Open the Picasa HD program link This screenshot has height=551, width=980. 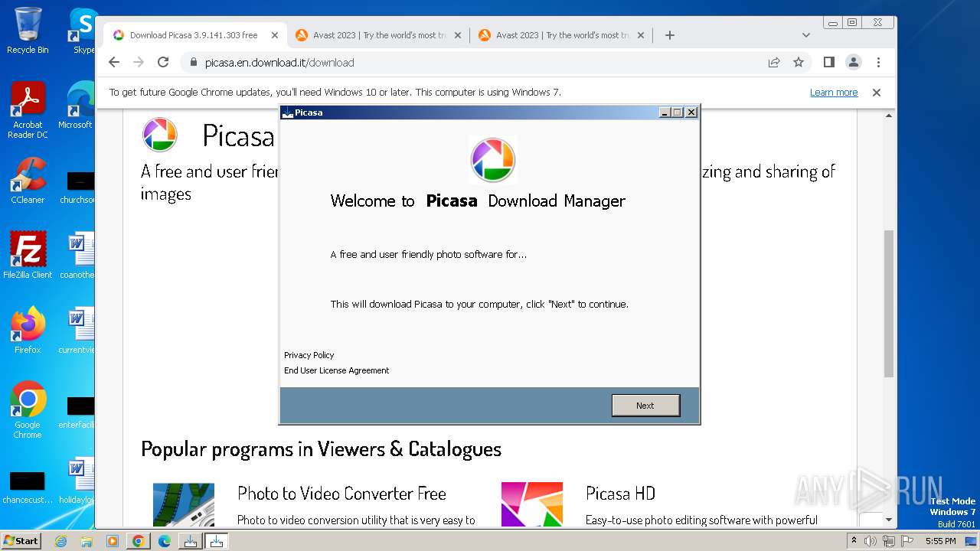coord(620,494)
